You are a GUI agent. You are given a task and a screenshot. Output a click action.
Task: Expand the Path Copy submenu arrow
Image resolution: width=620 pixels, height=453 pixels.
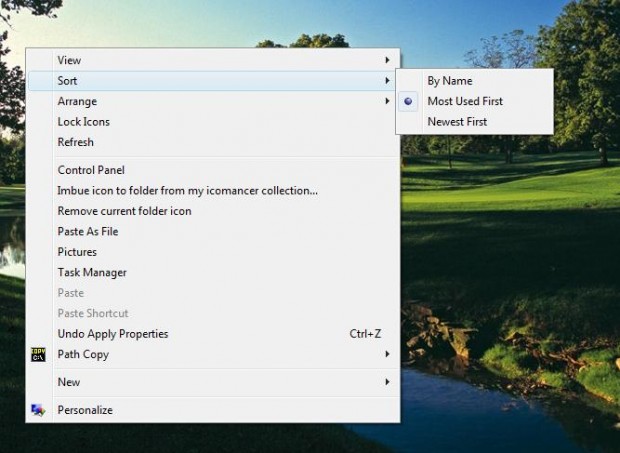tap(387, 354)
